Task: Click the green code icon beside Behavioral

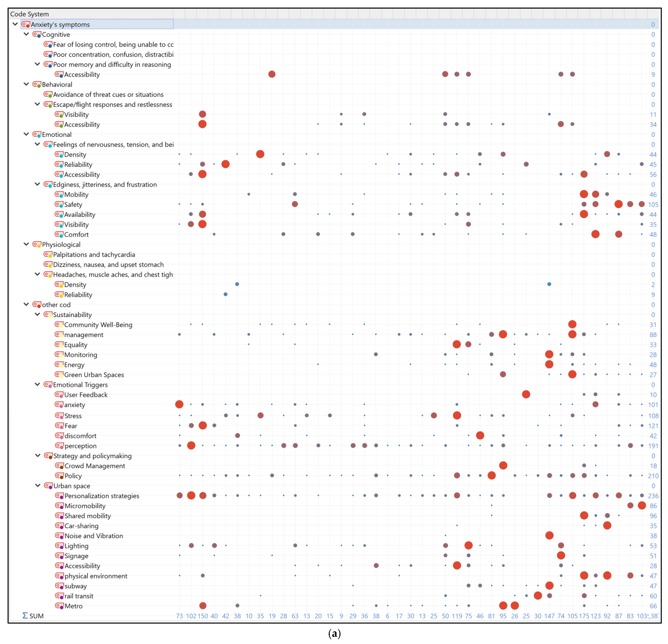Action: coord(37,84)
